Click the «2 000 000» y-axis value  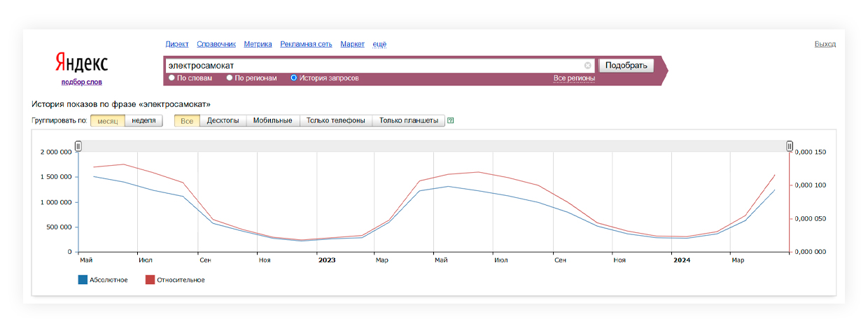coord(56,153)
